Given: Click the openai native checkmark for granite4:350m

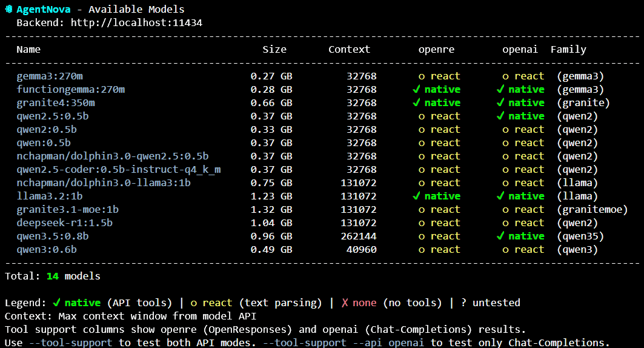Looking at the screenshot, I should [x=500, y=102].
